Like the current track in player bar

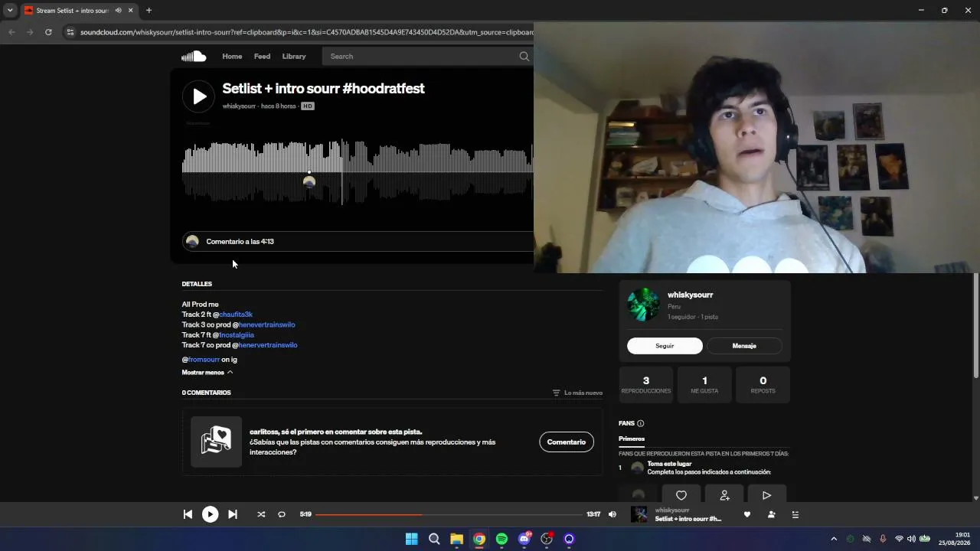(x=747, y=514)
